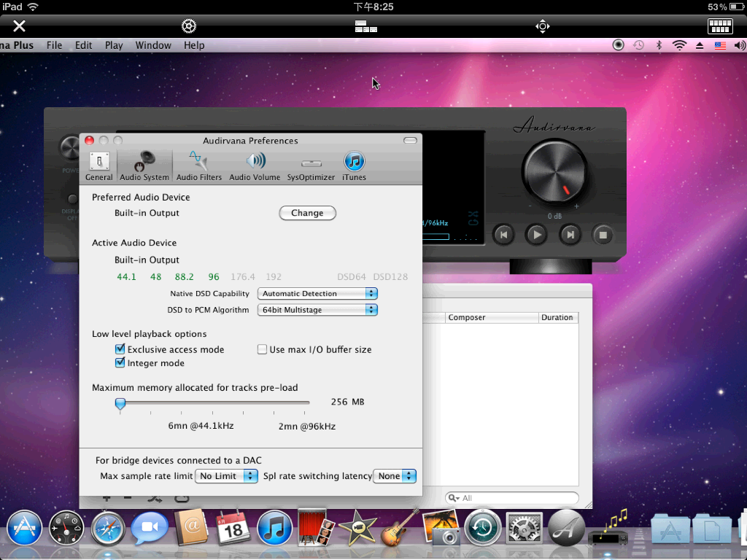Viewport: 747px width, 560px height.
Task: Click the eject icon in menu bar
Action: click(700, 46)
